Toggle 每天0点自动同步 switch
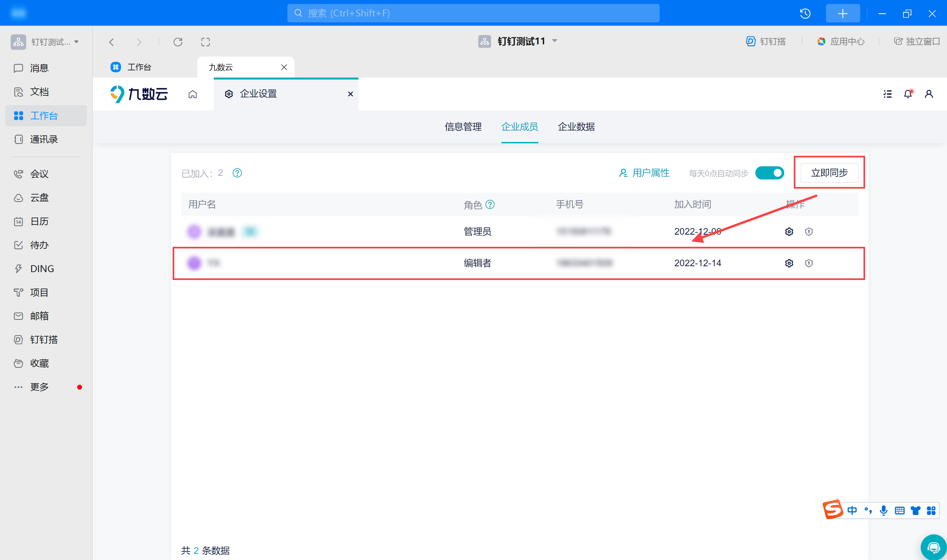This screenshot has width=947, height=560. 770,173
